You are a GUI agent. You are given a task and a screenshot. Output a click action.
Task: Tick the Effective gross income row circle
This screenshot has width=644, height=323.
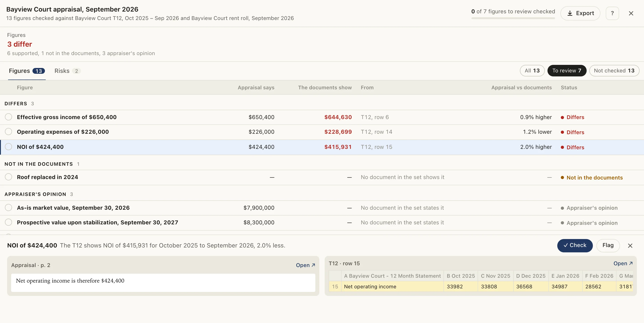tap(8, 117)
